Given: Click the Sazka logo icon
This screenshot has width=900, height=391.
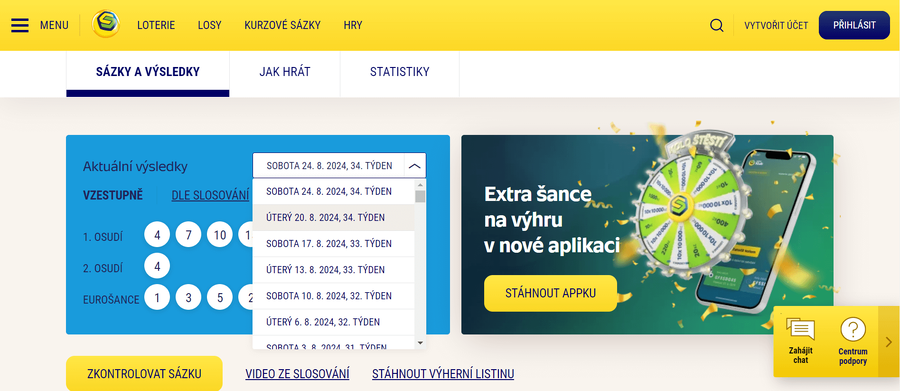Looking at the screenshot, I should click(106, 25).
